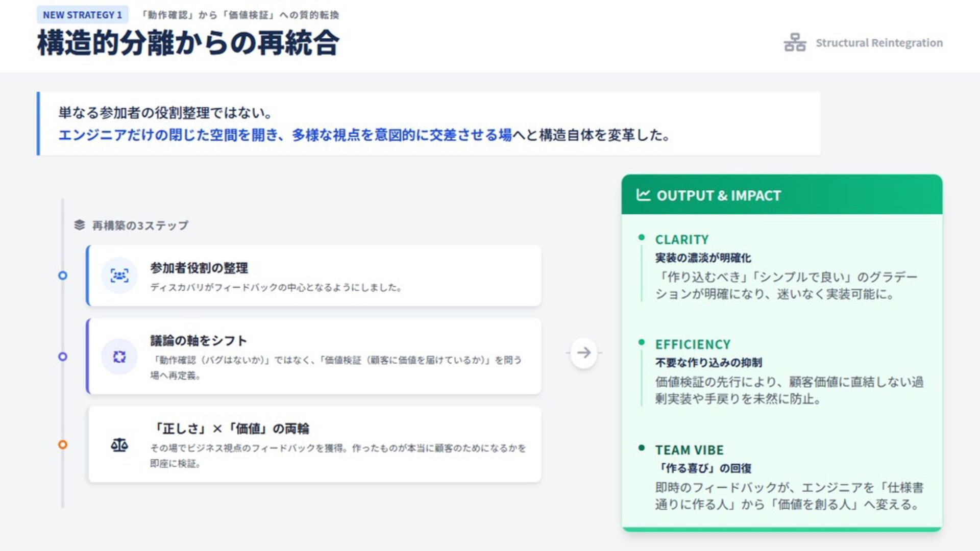Viewport: 980px width, 551px height.
Task: Click the orange timeline marker for step three
Action: [63, 445]
